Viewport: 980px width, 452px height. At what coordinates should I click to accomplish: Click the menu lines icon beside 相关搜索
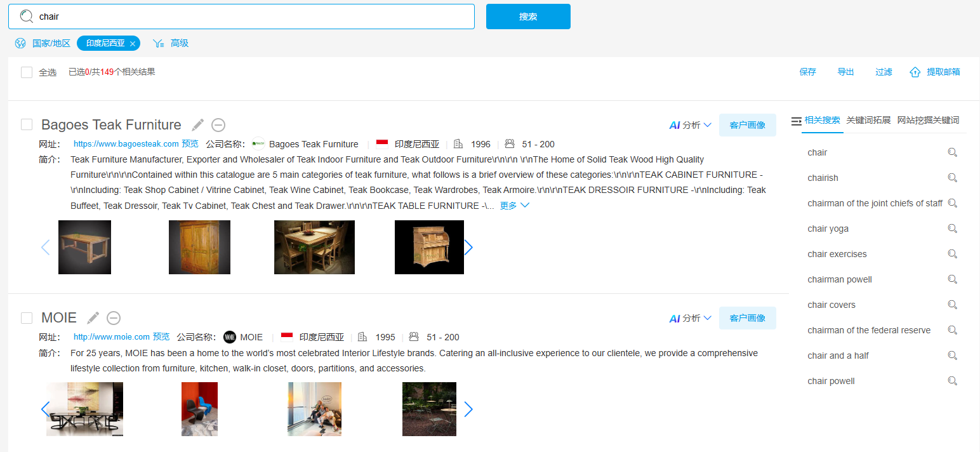(797, 121)
